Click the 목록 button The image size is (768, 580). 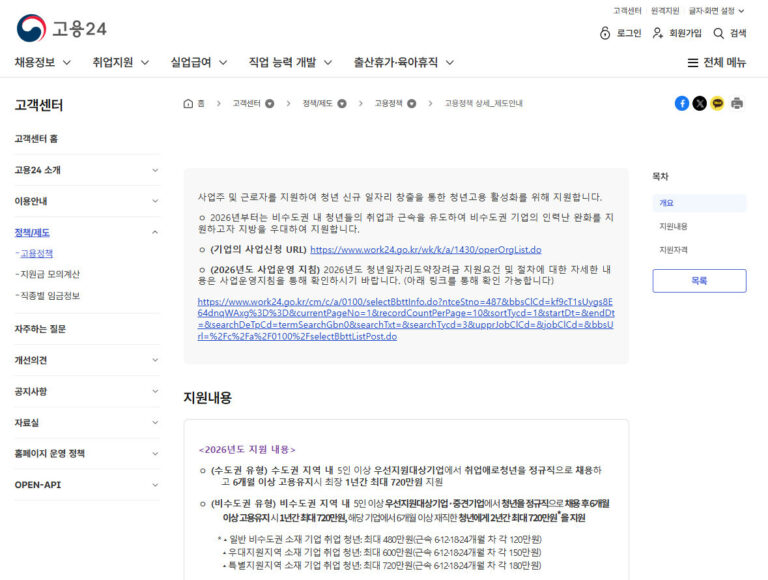tap(699, 281)
